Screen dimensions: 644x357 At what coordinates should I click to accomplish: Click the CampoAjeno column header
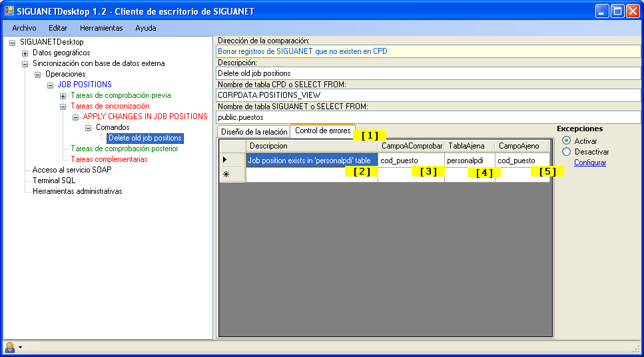pos(522,146)
